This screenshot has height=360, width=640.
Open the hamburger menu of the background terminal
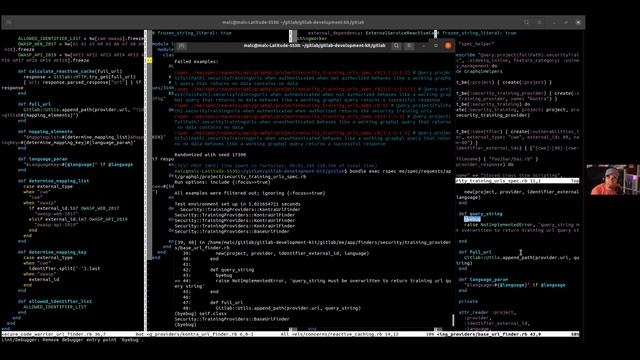[x=540, y=22]
